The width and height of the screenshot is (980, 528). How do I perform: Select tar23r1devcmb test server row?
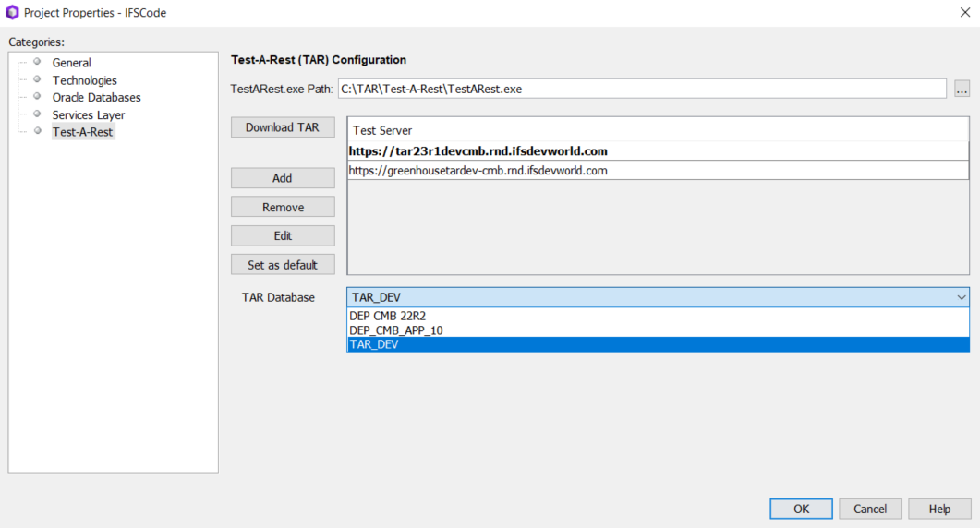point(478,151)
